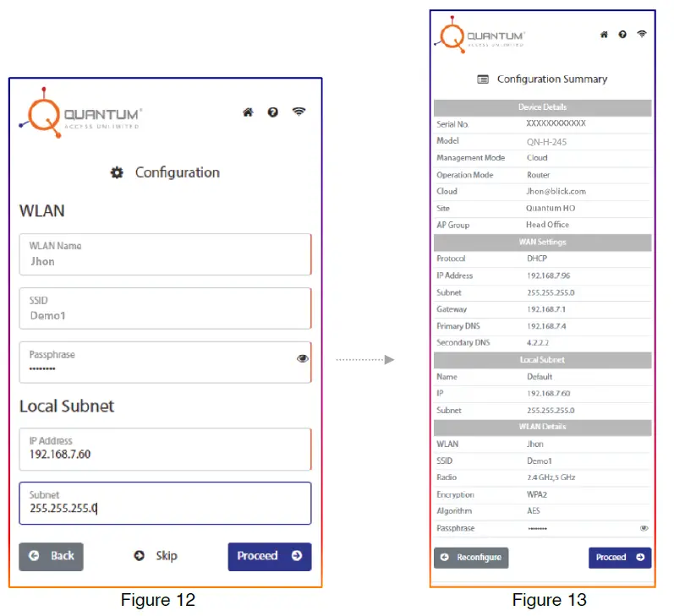Click the protocol value DHCP
Image resolution: width=674 pixels, height=616 pixels.
point(537,259)
